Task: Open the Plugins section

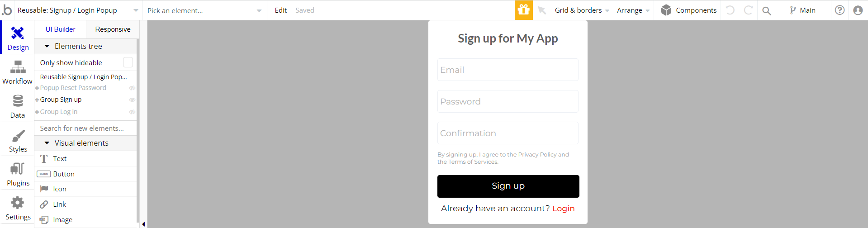Action: coord(18,174)
